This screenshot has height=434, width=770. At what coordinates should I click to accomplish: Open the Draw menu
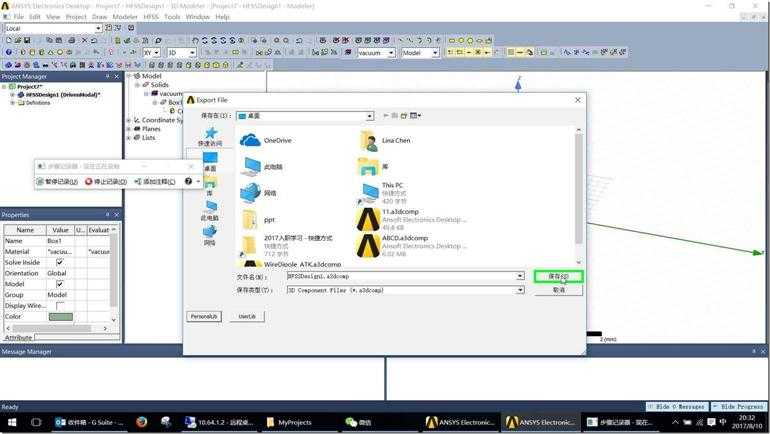click(99, 17)
